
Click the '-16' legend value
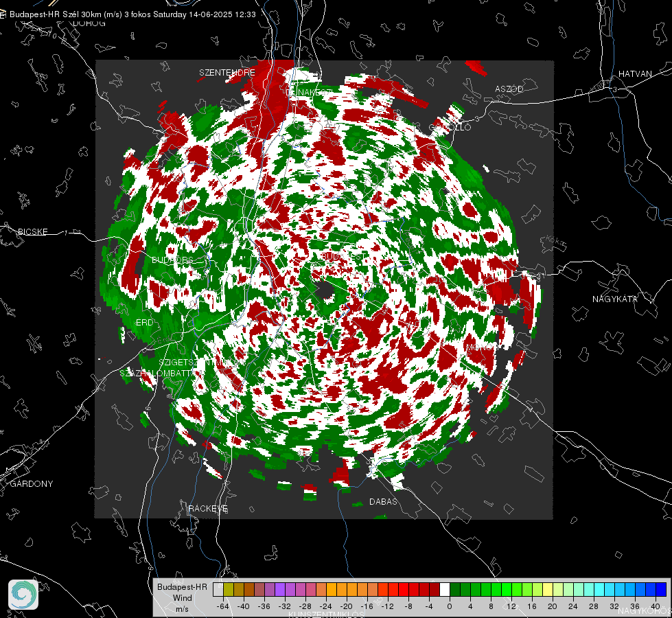[x=367, y=606]
